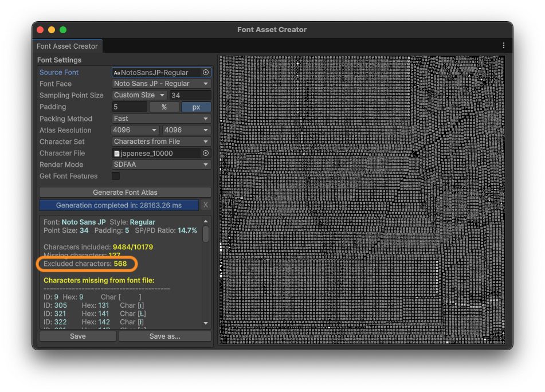Screen dimensions: 545x392
Task: Open the Character Set dropdown
Action: coord(161,142)
